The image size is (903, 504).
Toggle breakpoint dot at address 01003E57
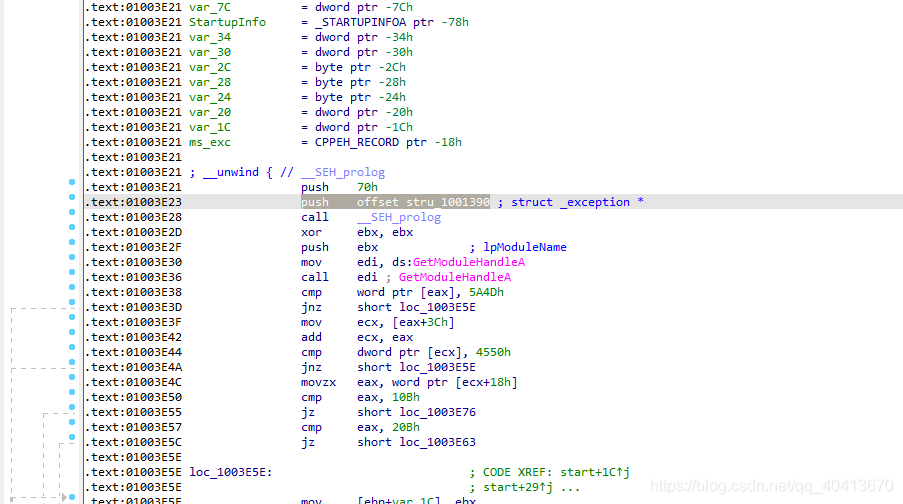(x=72, y=422)
